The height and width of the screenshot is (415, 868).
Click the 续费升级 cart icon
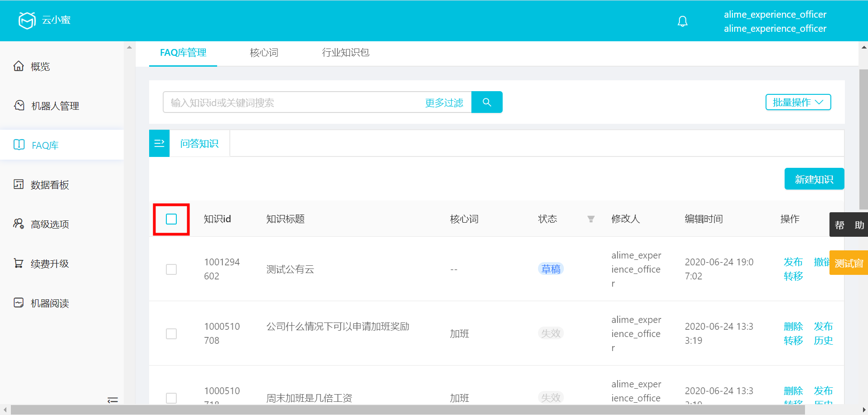point(19,263)
